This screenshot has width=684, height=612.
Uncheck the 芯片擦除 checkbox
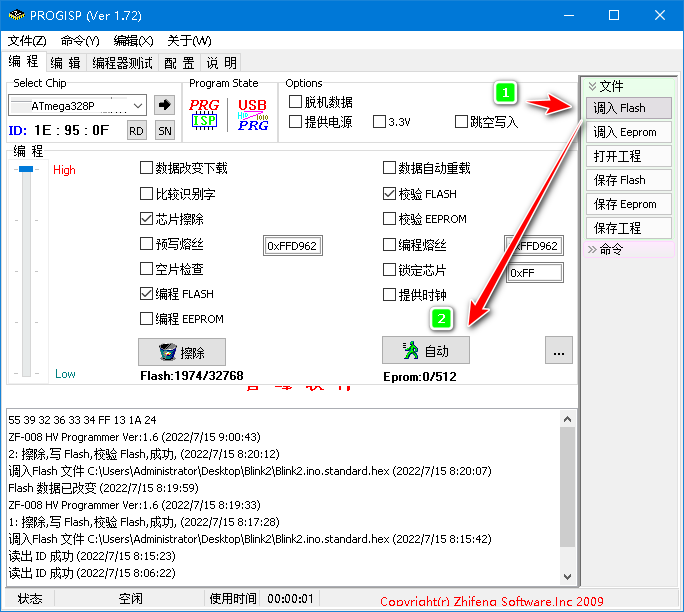click(146, 219)
